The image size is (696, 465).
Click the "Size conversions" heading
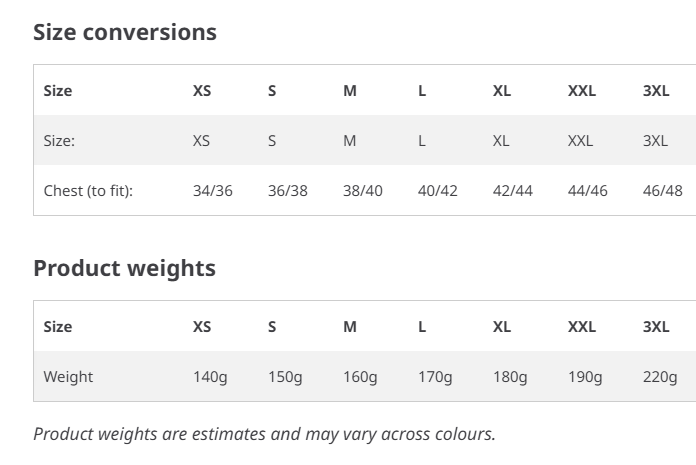coord(125,32)
